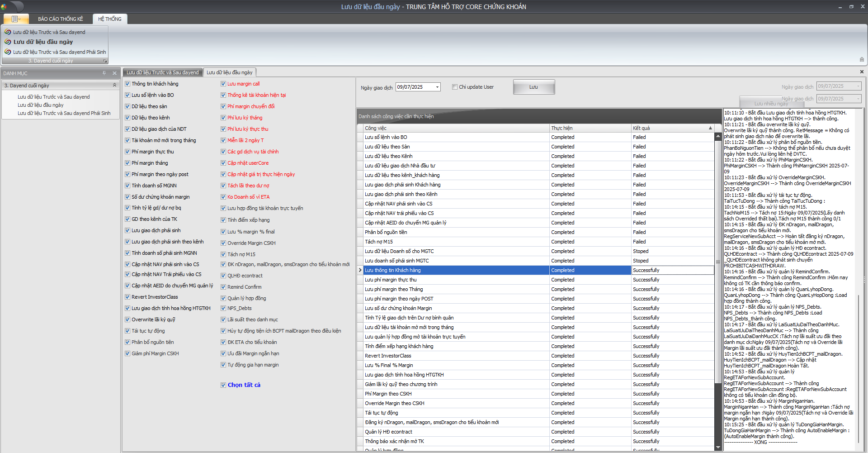The width and height of the screenshot is (868, 453).
Task: Toggle NPS_Debts checkbox
Action: [223, 308]
